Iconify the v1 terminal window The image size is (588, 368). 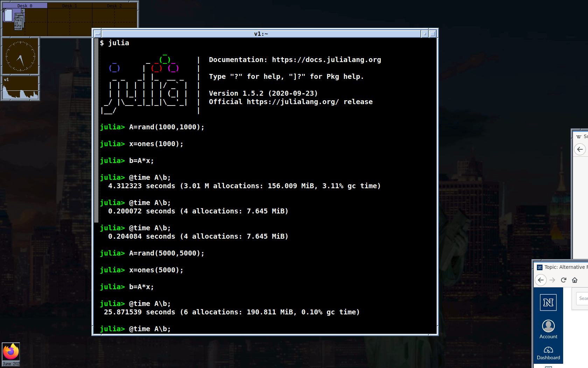pos(425,34)
